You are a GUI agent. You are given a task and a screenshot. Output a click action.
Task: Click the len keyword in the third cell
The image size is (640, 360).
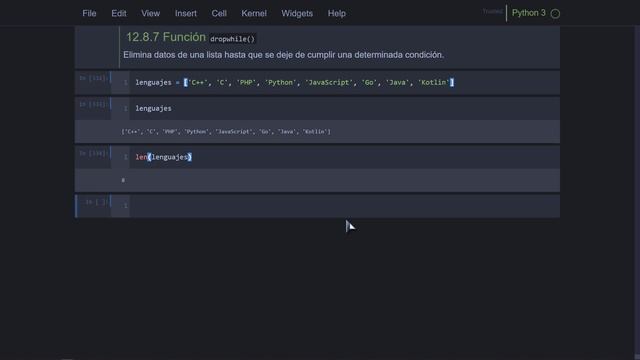pyautogui.click(x=141, y=157)
